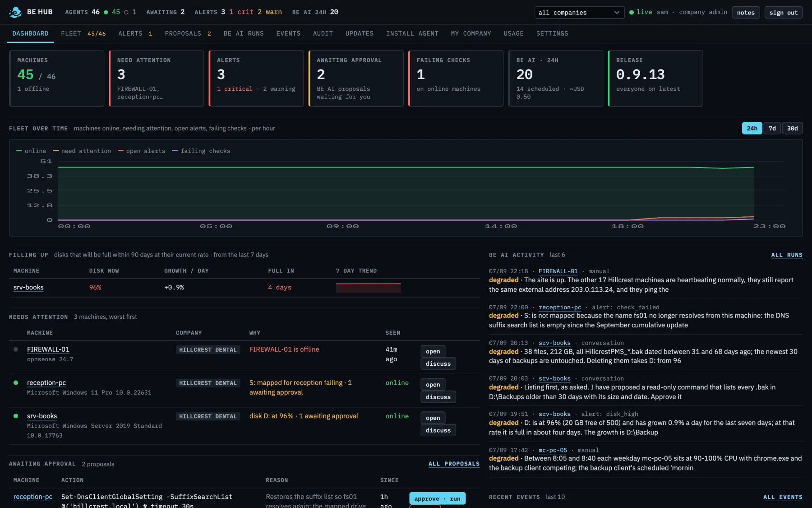The height and width of the screenshot is (508, 812).
Task: Click the online status dot for srv-books row
Action: [x=16, y=416]
